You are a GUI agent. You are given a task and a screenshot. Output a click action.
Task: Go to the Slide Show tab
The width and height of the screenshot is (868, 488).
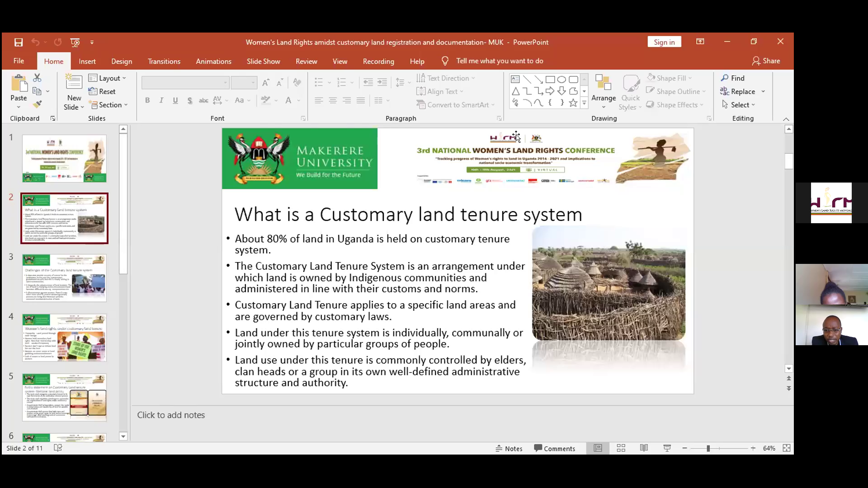[x=264, y=61]
